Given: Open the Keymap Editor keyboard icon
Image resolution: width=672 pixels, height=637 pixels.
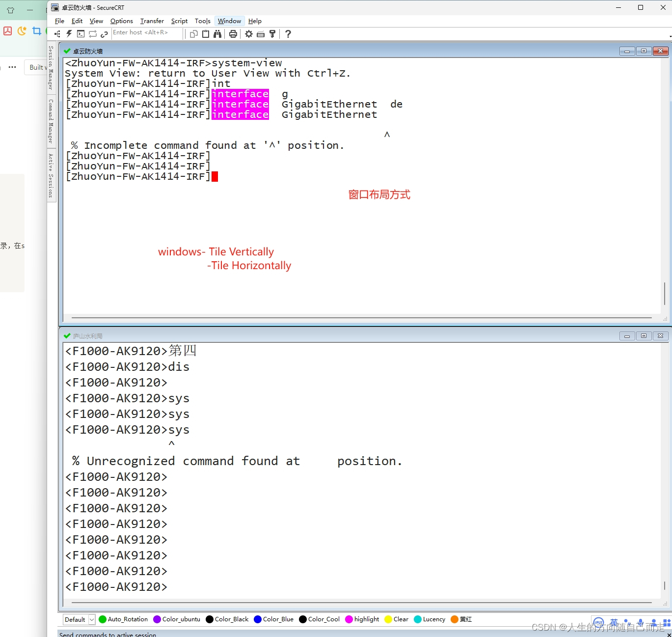Looking at the screenshot, I should [261, 34].
